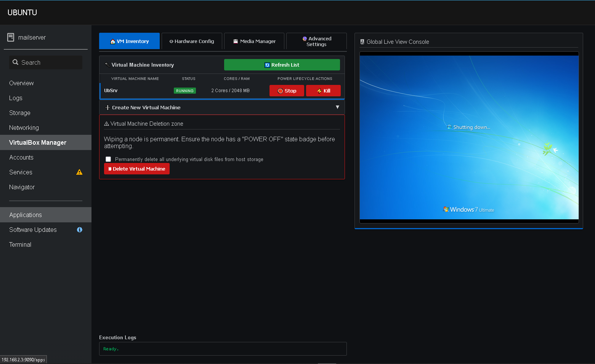Click the house icon on VM Inventory tab
595x364 pixels.
click(112, 42)
